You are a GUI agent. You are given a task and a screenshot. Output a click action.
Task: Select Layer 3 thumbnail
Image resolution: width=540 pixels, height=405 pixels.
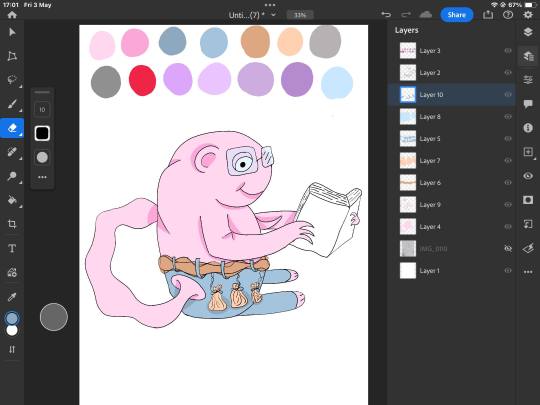point(408,51)
